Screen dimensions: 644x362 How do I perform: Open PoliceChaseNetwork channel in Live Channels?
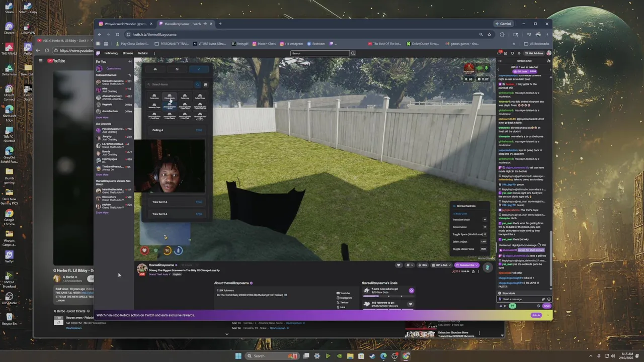point(114,130)
